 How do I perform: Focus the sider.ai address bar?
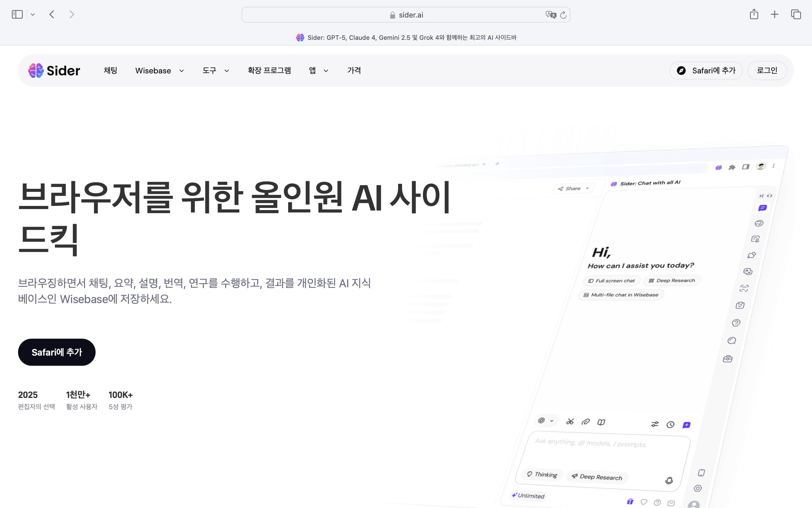(406, 15)
